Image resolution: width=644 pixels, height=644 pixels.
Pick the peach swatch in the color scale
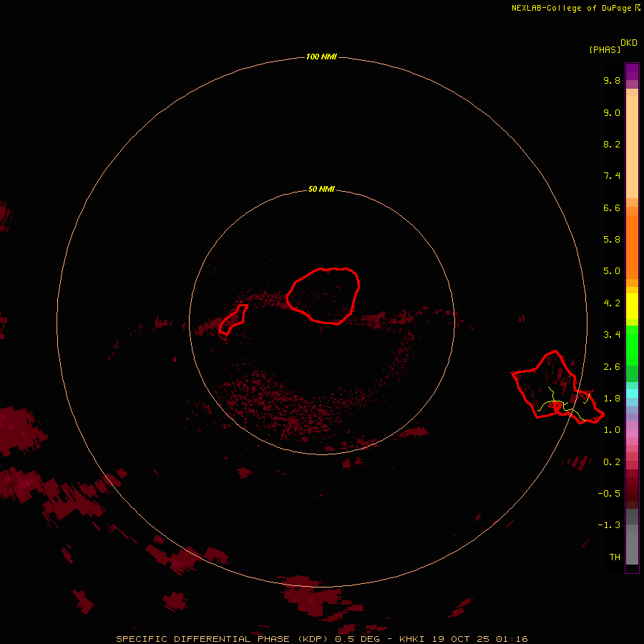pyautogui.click(x=632, y=147)
